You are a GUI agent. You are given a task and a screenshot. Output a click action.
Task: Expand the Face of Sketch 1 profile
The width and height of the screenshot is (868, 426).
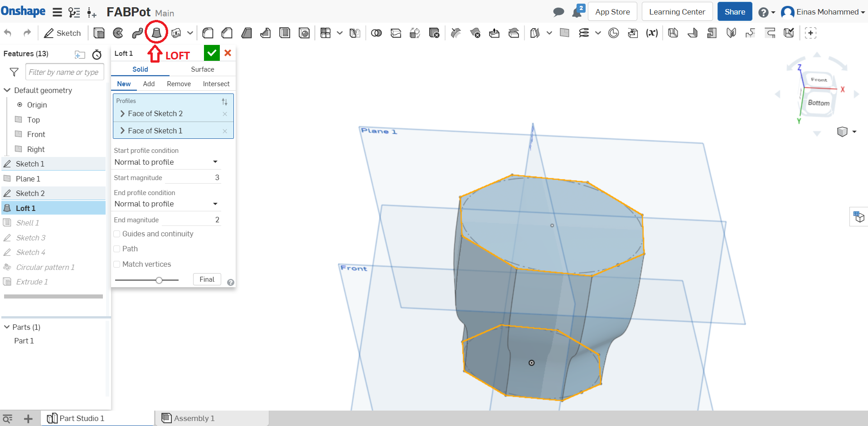coord(122,131)
